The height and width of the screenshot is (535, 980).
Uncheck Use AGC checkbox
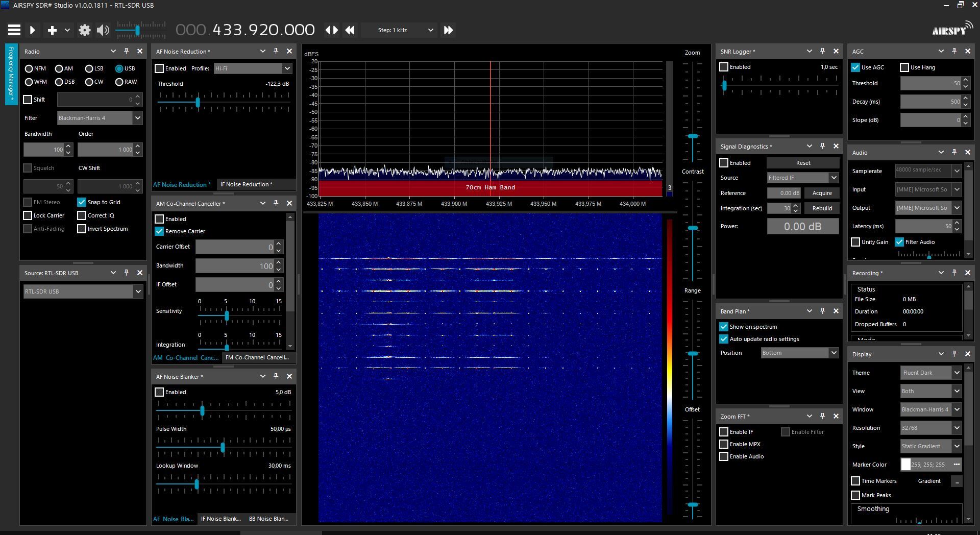855,67
